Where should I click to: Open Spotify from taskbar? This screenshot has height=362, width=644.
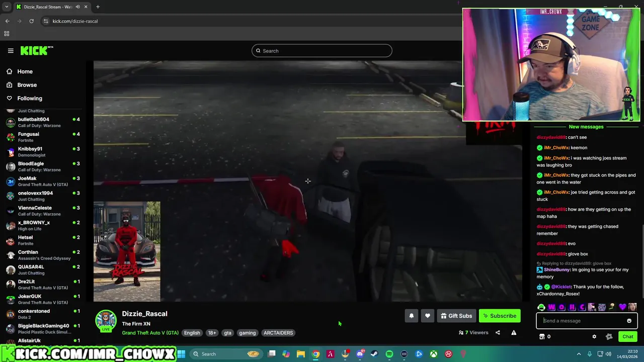click(389, 354)
